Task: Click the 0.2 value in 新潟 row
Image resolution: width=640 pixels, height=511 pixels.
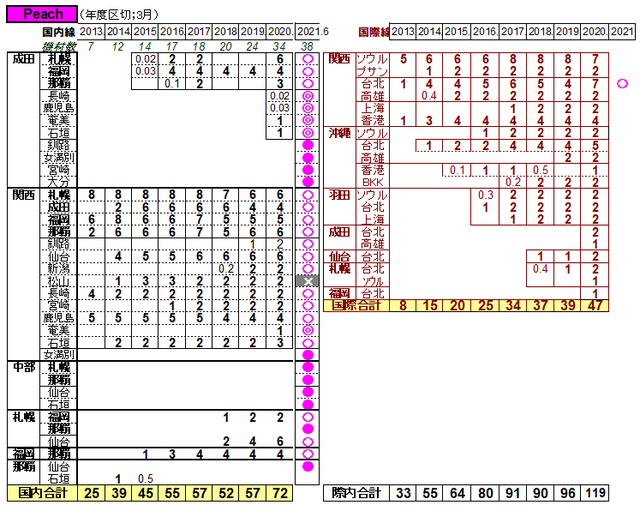Action: (226, 269)
